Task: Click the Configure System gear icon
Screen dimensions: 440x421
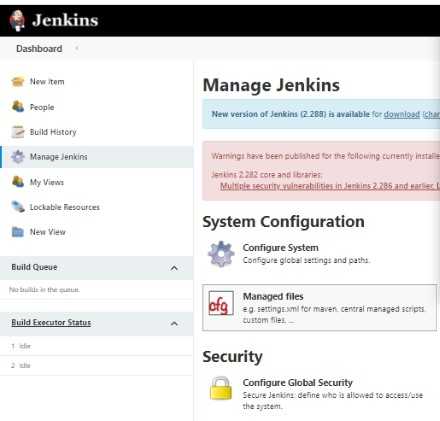Action: 221,254
